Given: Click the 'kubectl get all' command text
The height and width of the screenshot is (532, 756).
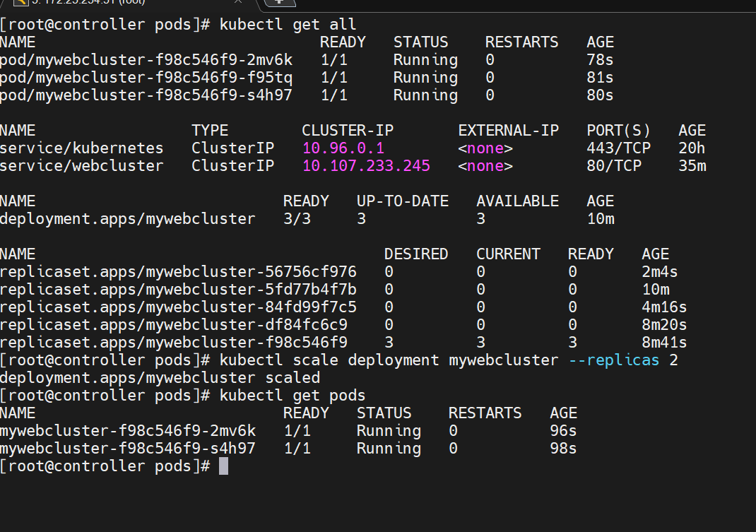Looking at the screenshot, I should [288, 25].
